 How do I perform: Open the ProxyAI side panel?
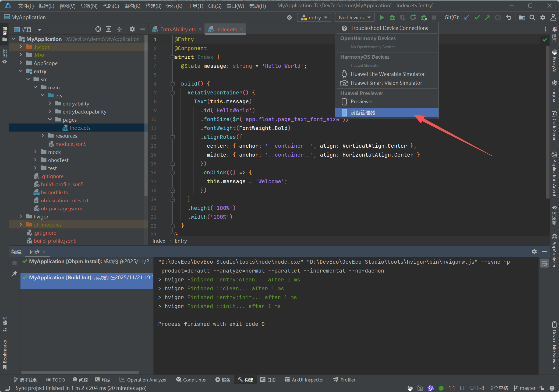554,61
